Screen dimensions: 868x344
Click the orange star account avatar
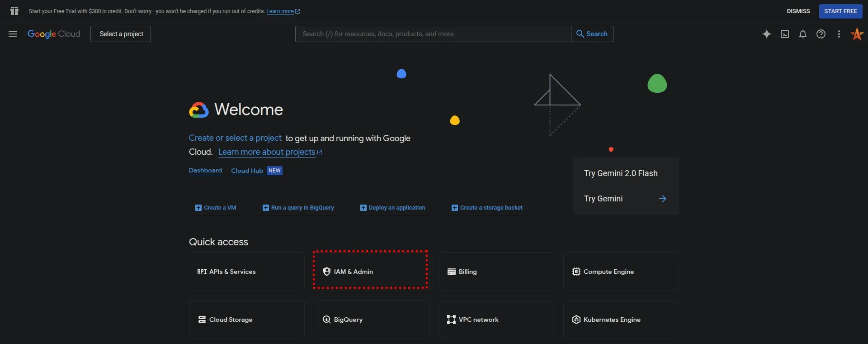click(857, 34)
